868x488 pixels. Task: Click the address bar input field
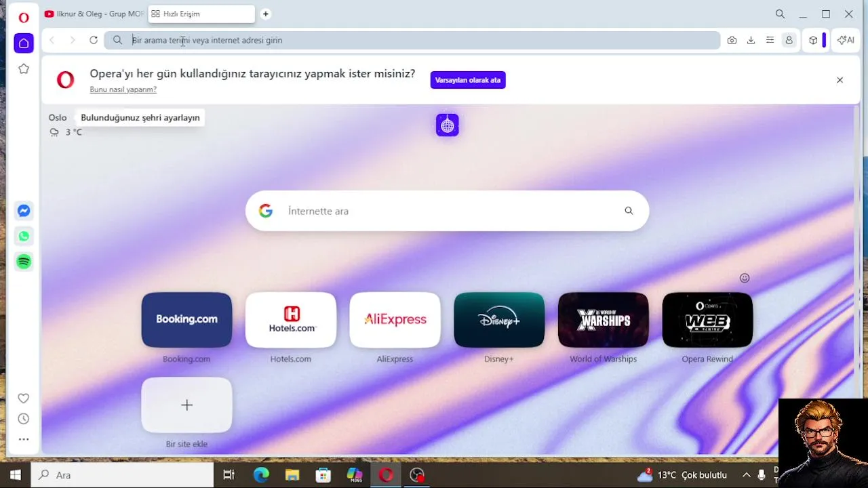412,40
